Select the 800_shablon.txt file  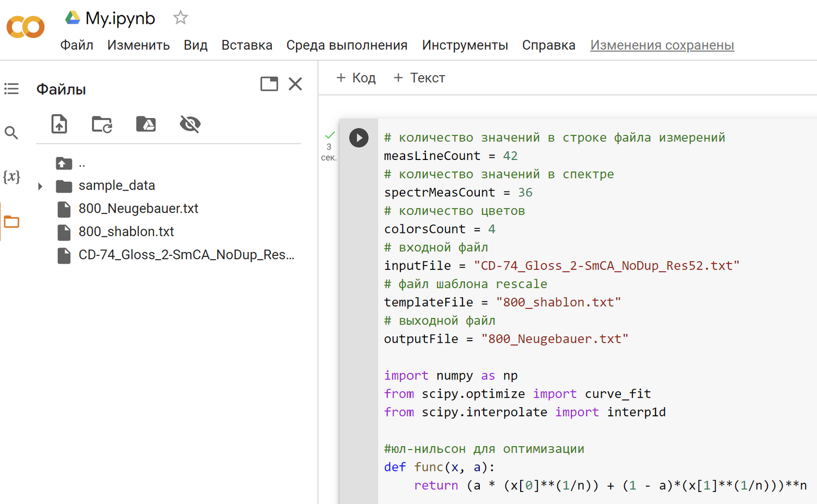126,232
